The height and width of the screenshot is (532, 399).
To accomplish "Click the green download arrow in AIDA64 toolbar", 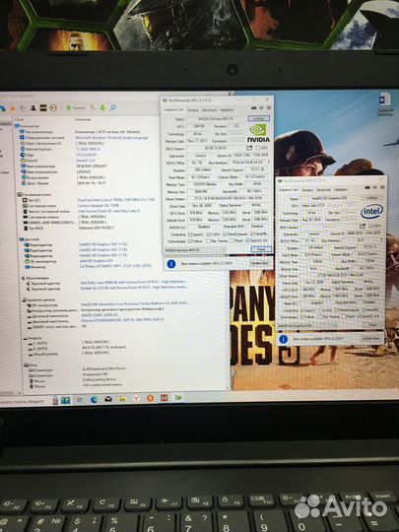I will 102,108.
